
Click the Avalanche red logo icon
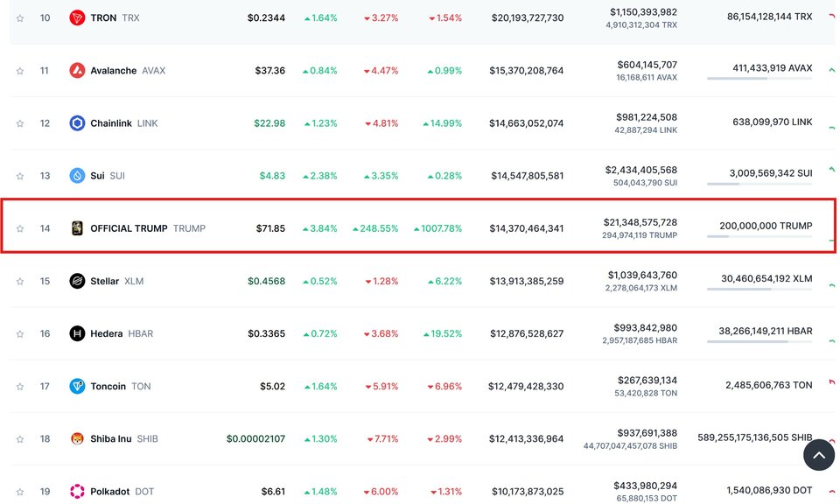tap(77, 70)
